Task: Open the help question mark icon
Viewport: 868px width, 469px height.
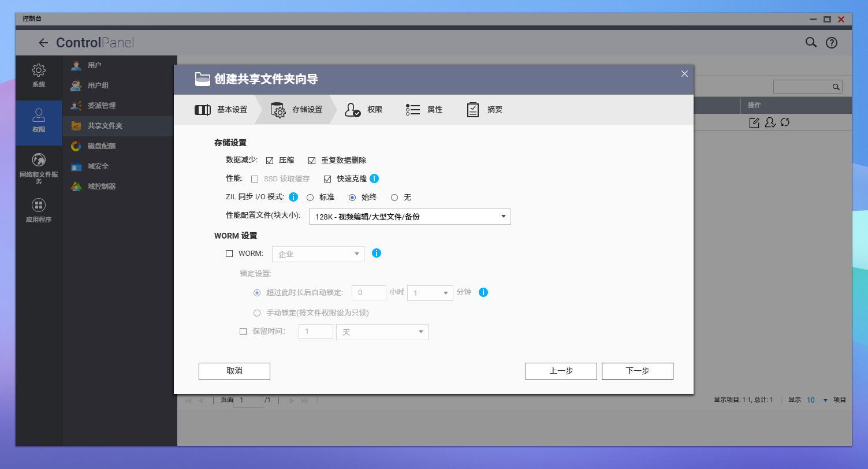Action: 831,42
